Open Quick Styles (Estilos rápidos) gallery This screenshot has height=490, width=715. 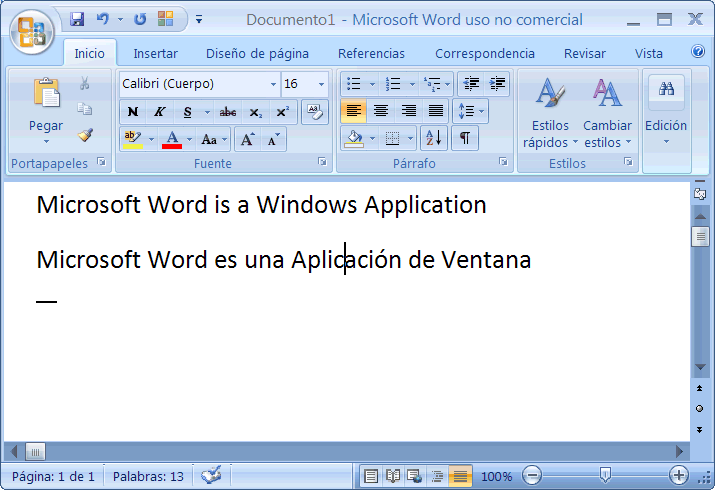tap(550, 113)
